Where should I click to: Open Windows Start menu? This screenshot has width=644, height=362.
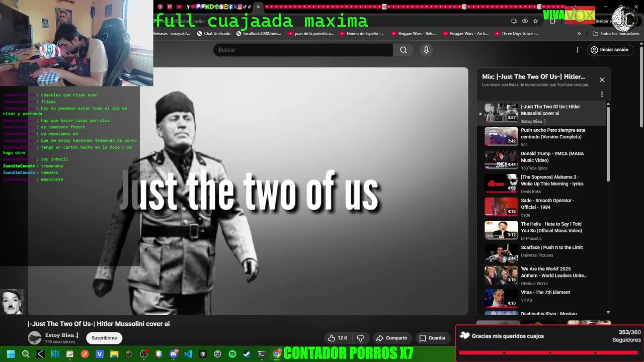pyautogui.click(x=11, y=354)
